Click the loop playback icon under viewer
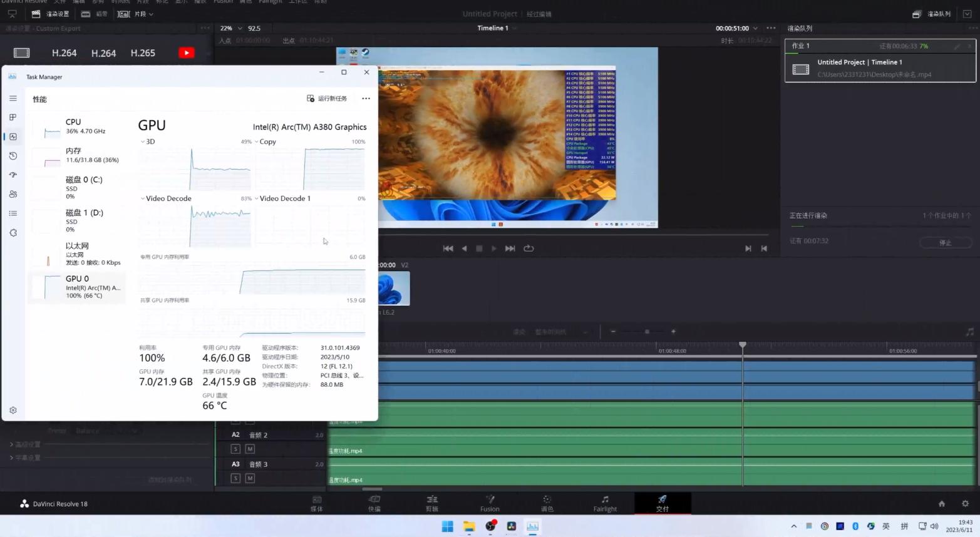The image size is (980, 537). tap(529, 248)
